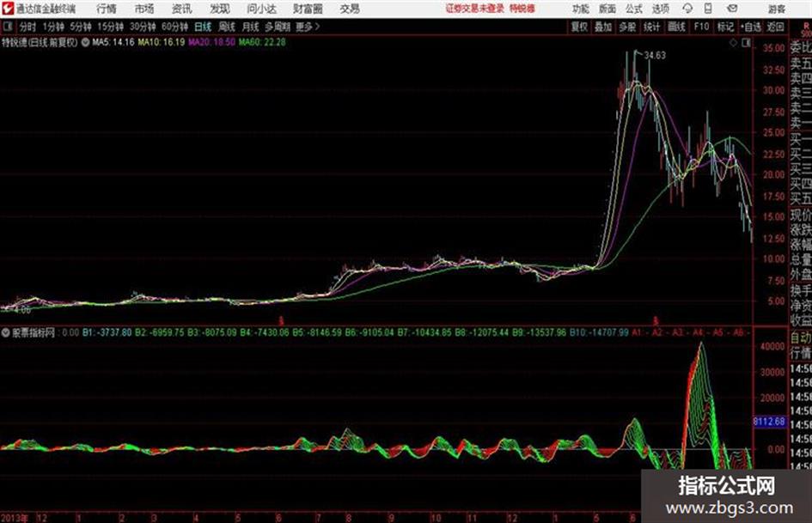The width and height of the screenshot is (812, 523).
Task: Open the 市场 menu
Action: [144, 9]
